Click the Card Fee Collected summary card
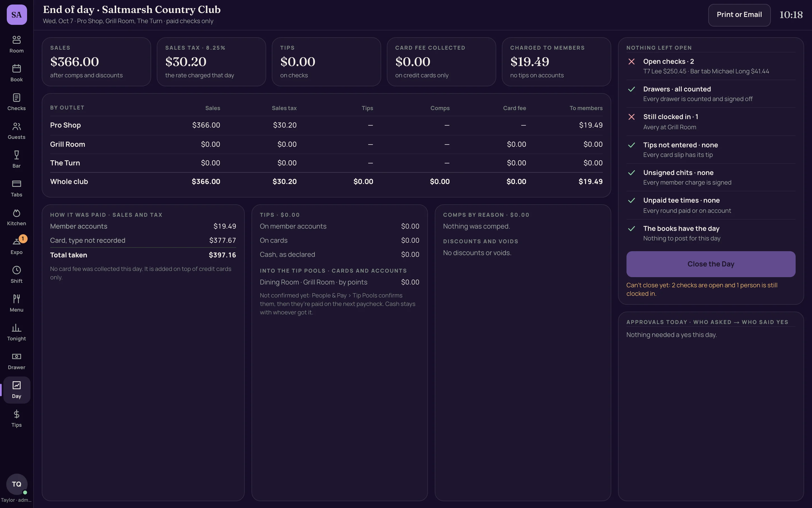Screen dimensions: 812x508 [x=441, y=62]
